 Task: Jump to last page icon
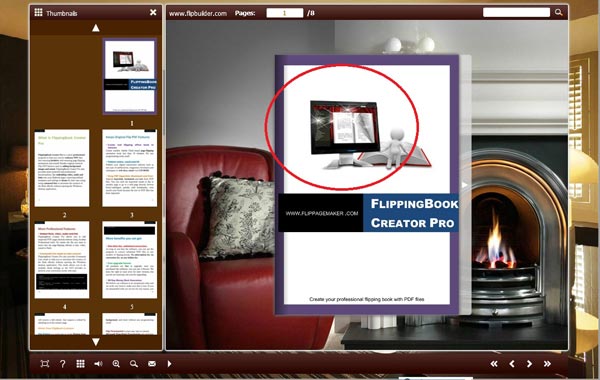(547, 364)
